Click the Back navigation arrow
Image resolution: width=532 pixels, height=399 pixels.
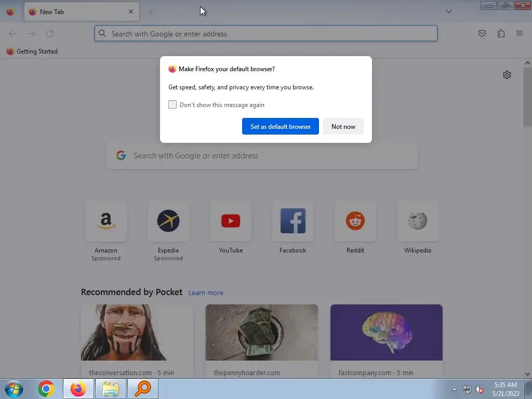tap(12, 34)
